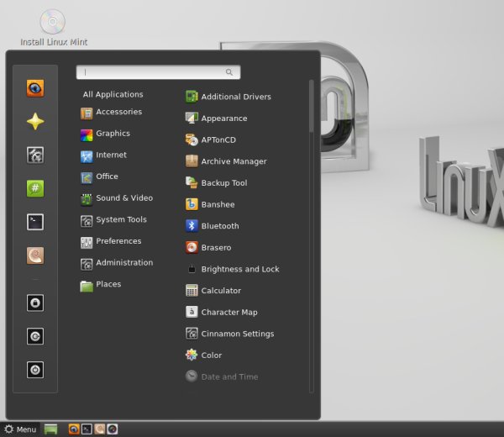Launch the Banshee media player
504x437 pixels.
click(218, 204)
